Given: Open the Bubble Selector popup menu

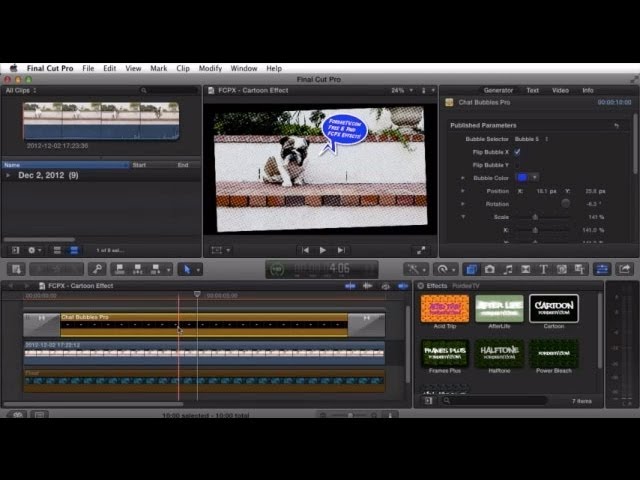Looking at the screenshot, I should 531,139.
